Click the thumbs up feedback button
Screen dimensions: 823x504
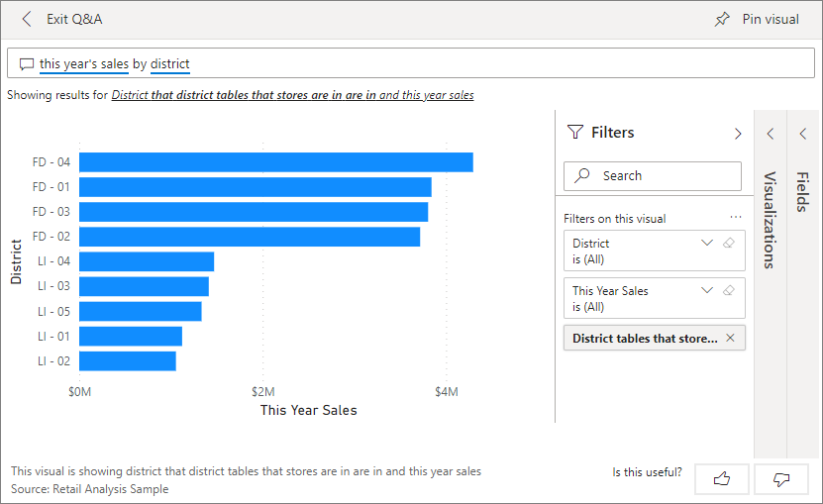722,479
